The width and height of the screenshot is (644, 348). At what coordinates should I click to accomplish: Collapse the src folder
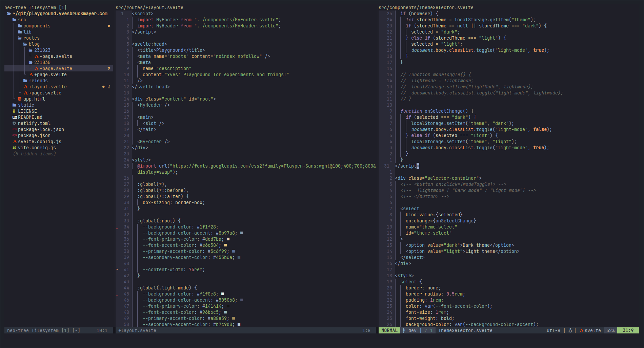tap(14, 20)
